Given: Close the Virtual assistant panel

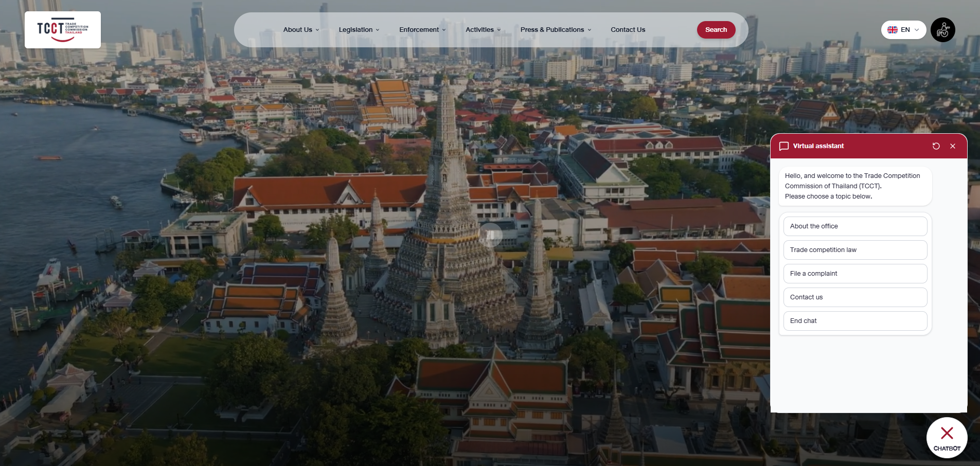Looking at the screenshot, I should 953,146.
